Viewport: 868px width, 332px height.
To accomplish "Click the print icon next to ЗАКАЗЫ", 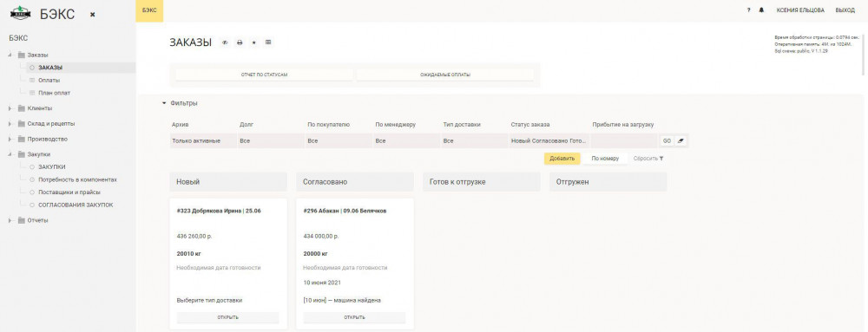I will tap(240, 42).
